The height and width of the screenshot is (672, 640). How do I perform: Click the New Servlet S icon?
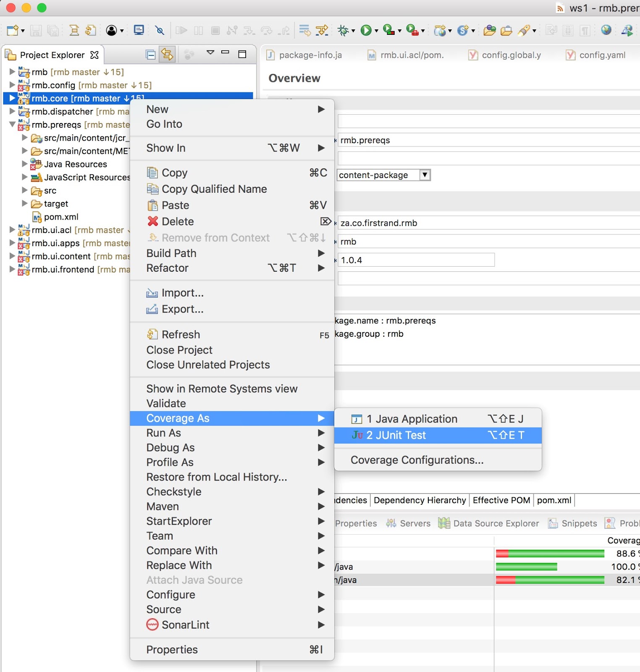click(462, 30)
